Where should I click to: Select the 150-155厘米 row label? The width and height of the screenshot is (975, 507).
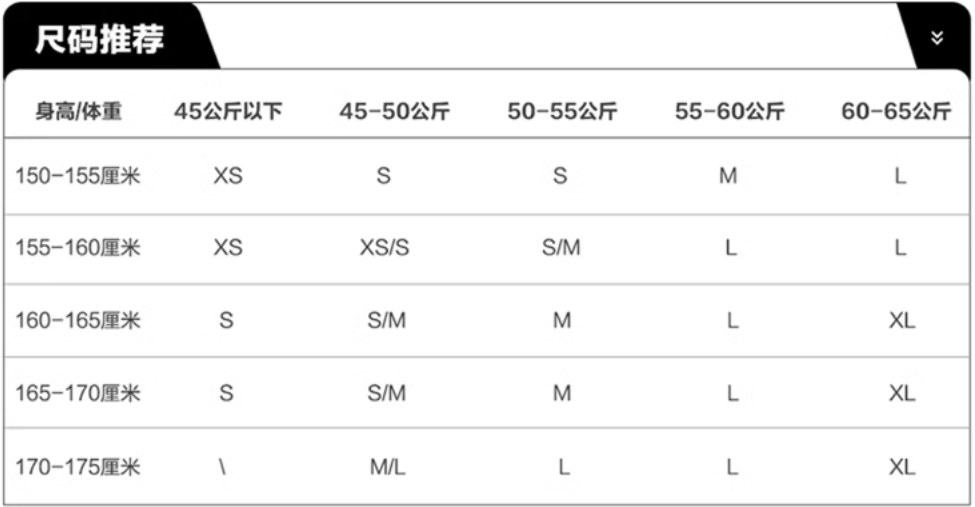coord(78,177)
